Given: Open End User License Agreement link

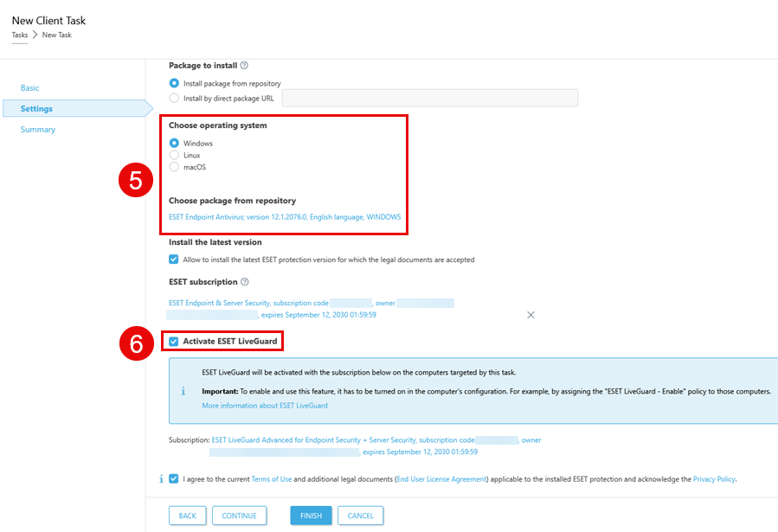Looking at the screenshot, I should pyautogui.click(x=441, y=479).
